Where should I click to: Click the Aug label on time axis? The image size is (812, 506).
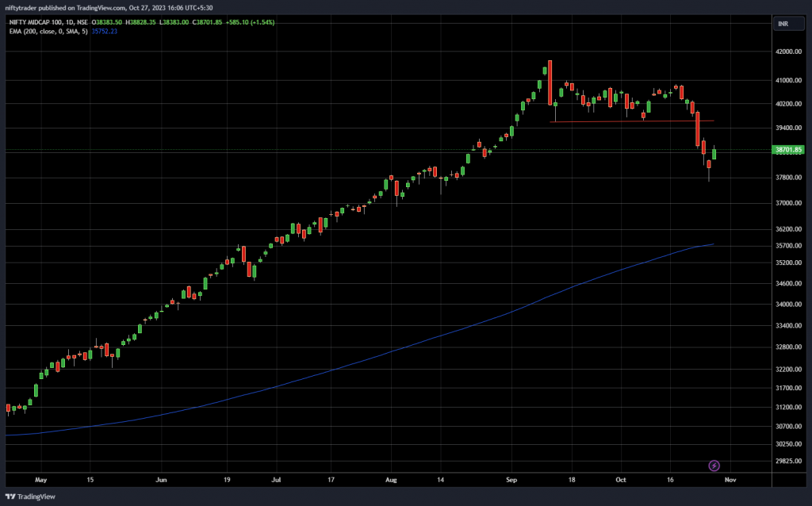[x=391, y=480]
